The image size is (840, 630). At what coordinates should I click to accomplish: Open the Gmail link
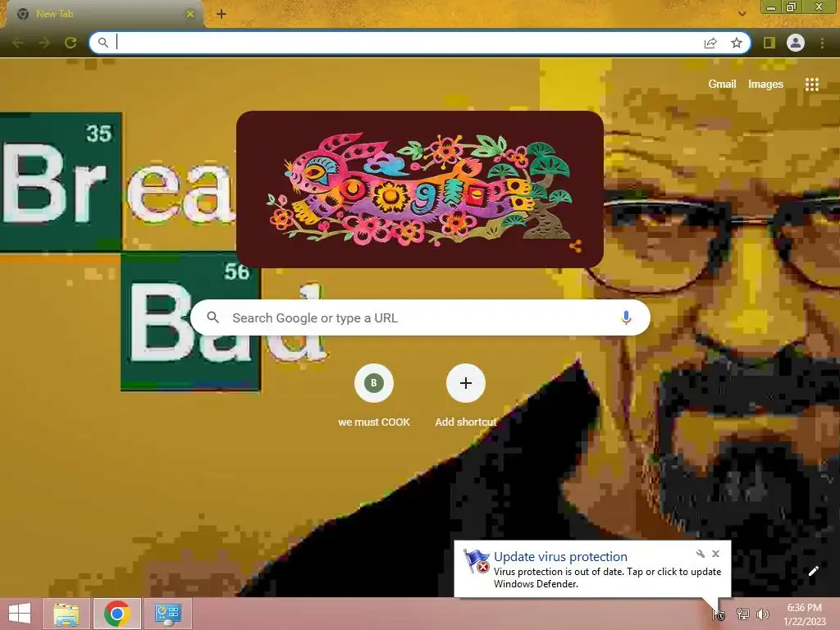pyautogui.click(x=722, y=84)
